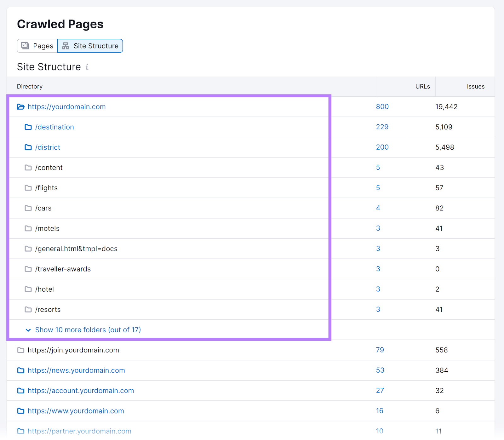Screen dimensions: 504x440
Task: Visit the https://news.yourdomain.com link
Action: click(76, 370)
